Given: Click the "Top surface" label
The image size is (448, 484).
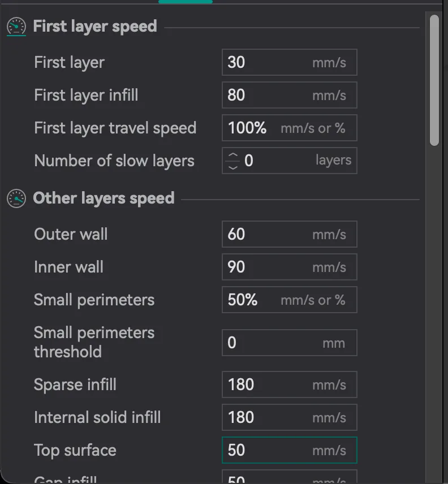Looking at the screenshot, I should (75, 450).
